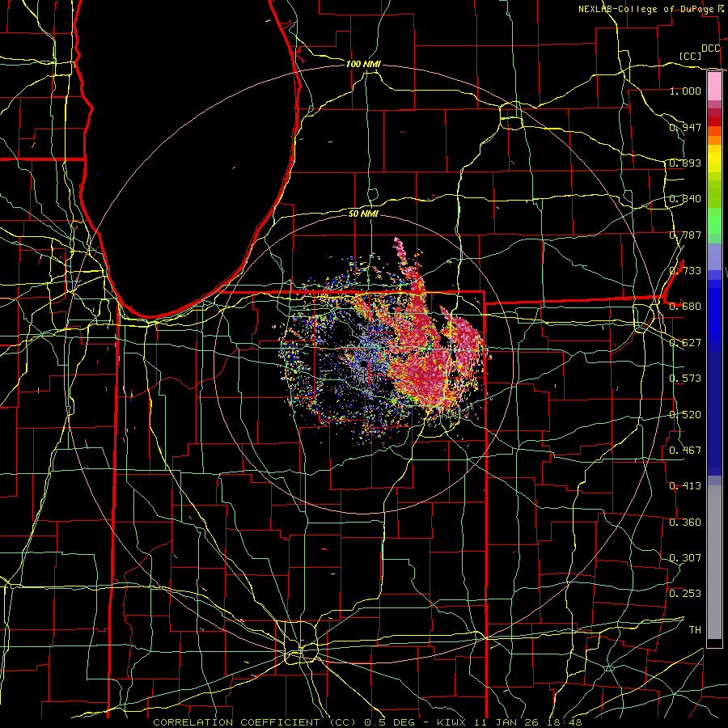Click the KIWX station identifier
Image resolution: width=728 pixels, height=728 pixels.
451,722
